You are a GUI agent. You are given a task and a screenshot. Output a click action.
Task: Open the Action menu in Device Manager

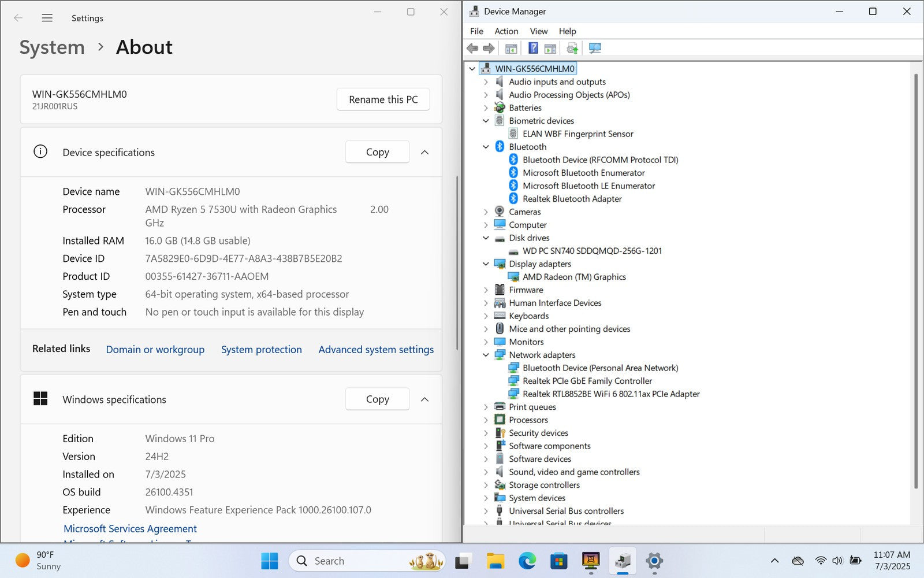pos(506,31)
